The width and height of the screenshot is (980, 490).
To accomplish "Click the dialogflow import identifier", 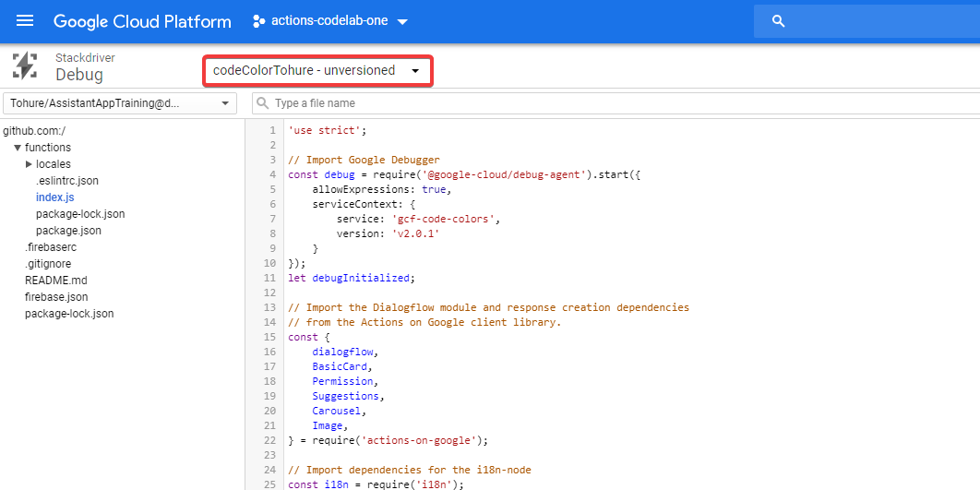I will pyautogui.click(x=342, y=352).
